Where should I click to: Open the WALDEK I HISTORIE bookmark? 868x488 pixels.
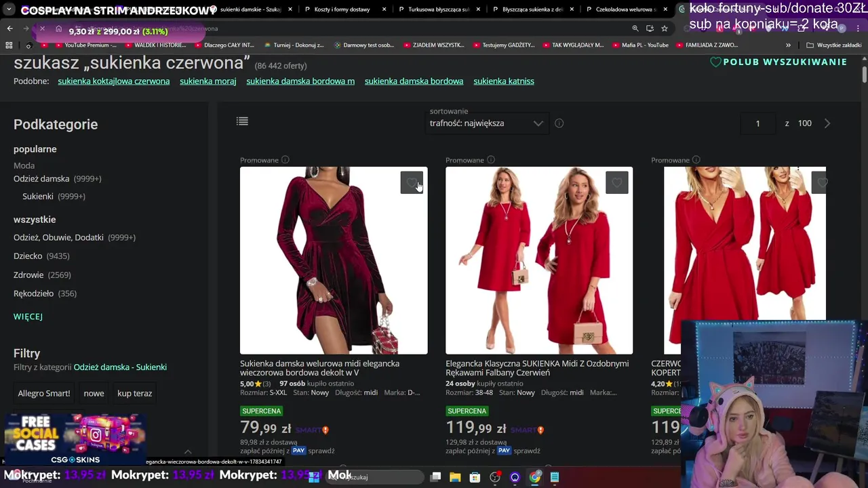tap(155, 45)
